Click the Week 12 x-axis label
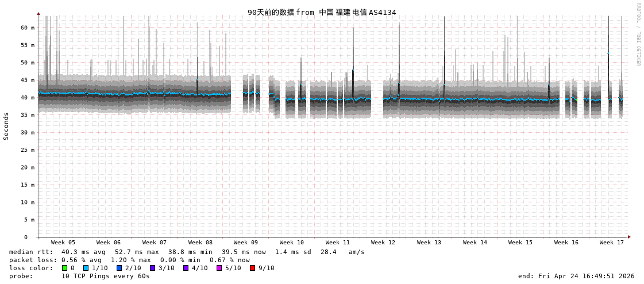 click(383, 243)
